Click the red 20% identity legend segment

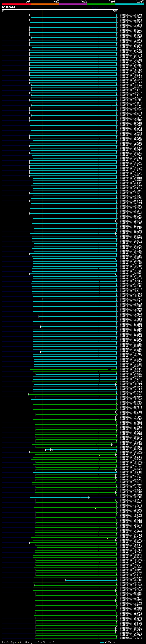(16, 4)
